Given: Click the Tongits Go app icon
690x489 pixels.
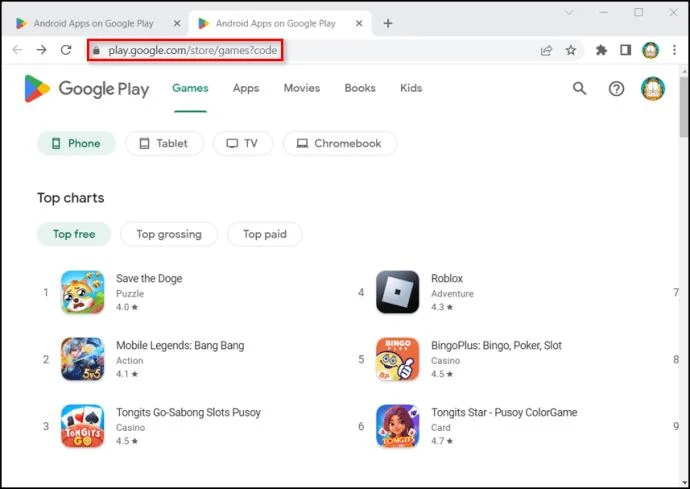Looking at the screenshot, I should [82, 426].
